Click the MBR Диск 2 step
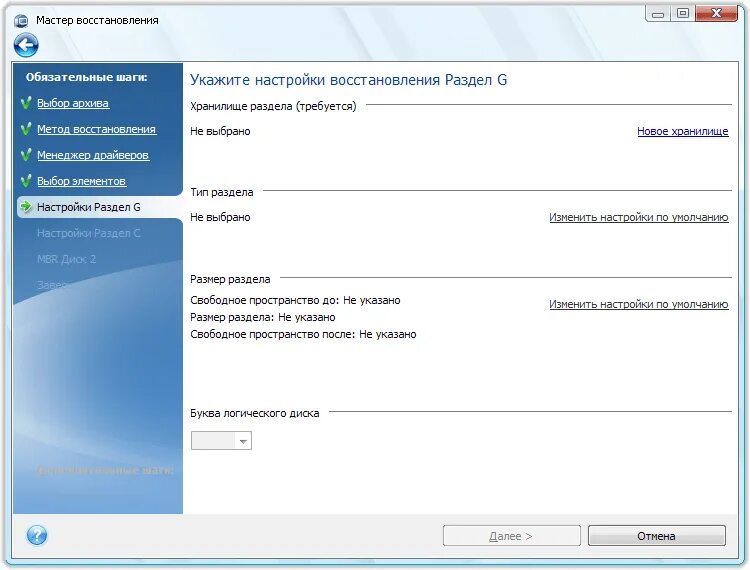 tap(66, 259)
